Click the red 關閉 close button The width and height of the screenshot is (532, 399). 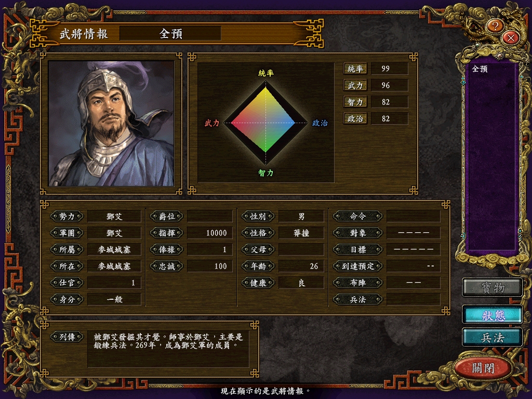click(x=483, y=368)
